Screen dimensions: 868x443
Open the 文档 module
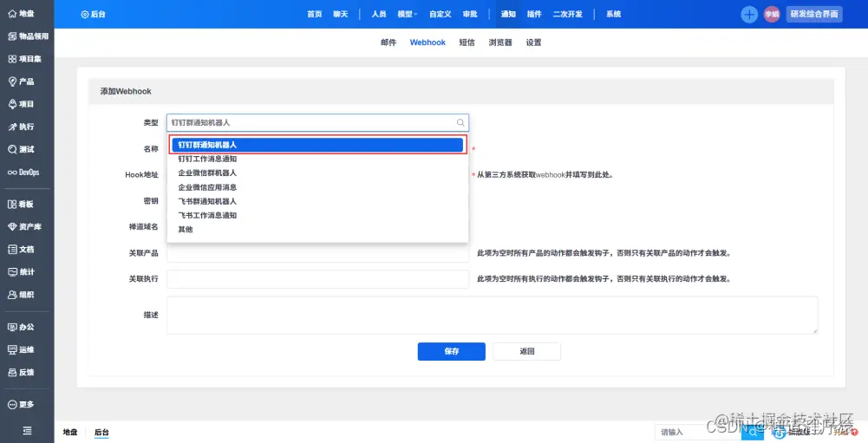coord(21,249)
